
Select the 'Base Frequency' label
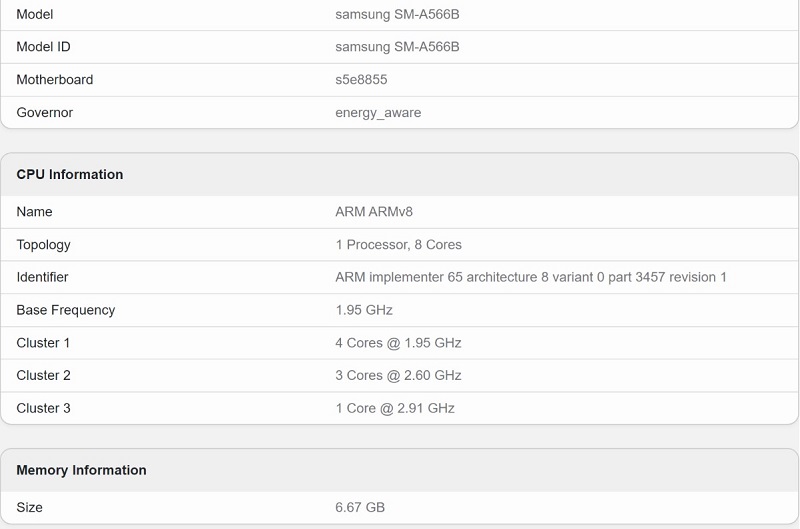point(66,310)
